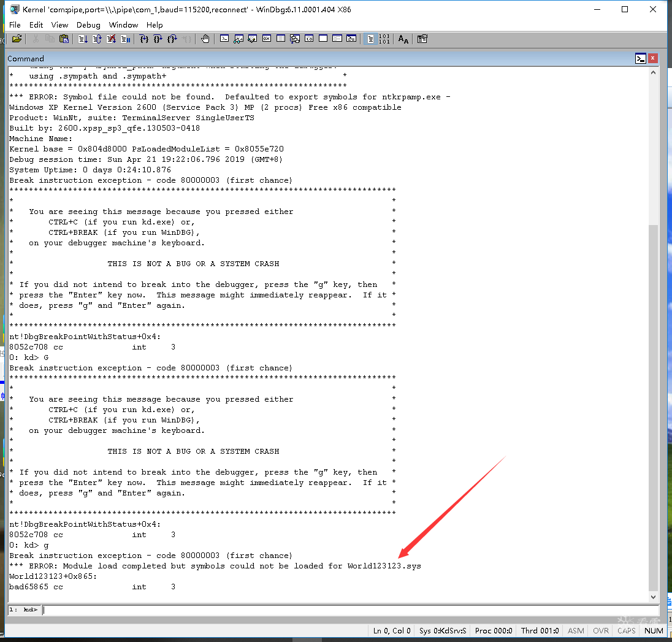Open the Memory window icon
672x642 pixels.
pyautogui.click(x=281, y=39)
